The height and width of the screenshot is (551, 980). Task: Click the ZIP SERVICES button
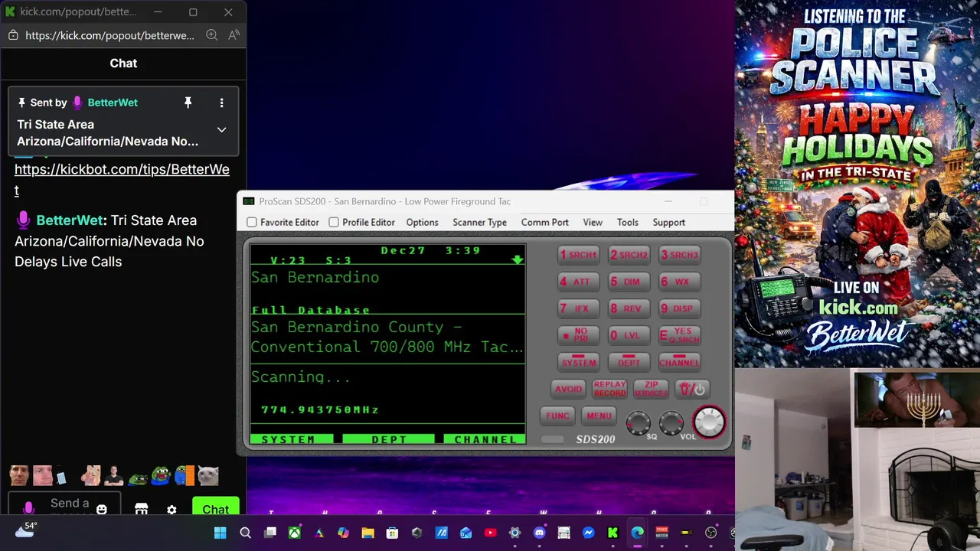pos(651,389)
